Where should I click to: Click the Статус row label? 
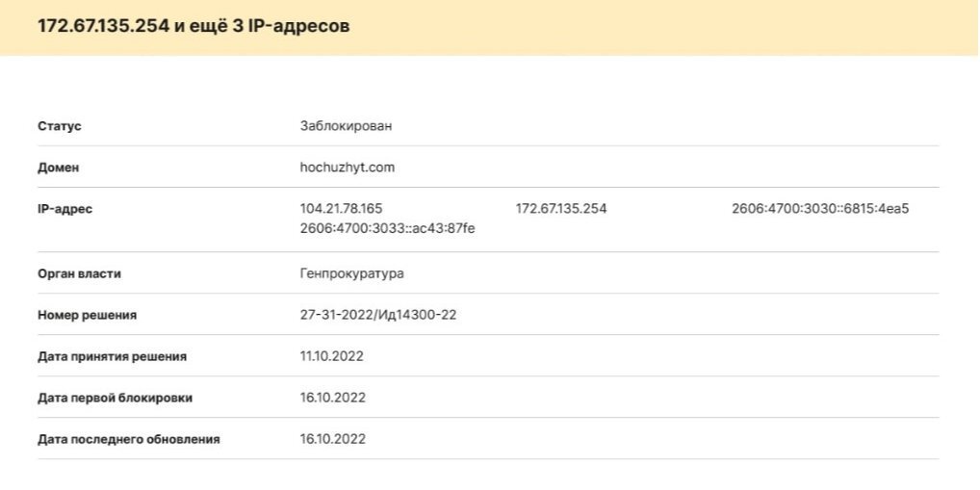[x=60, y=126]
